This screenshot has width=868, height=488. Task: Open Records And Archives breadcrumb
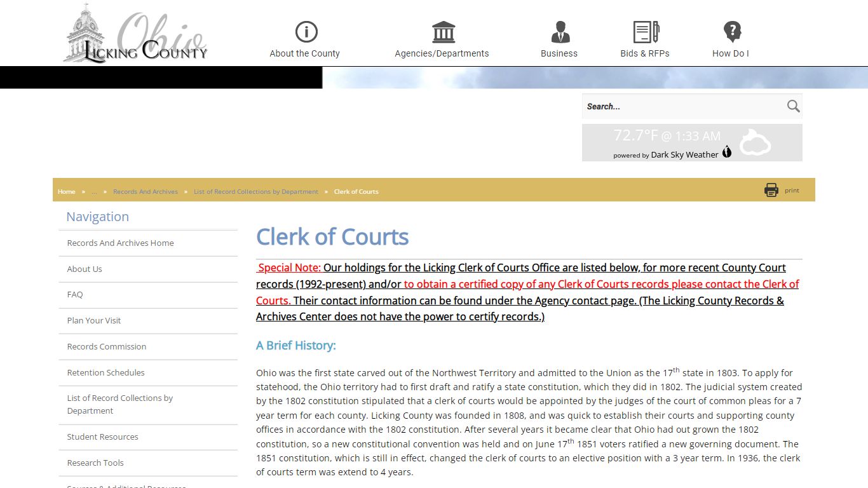[146, 191]
